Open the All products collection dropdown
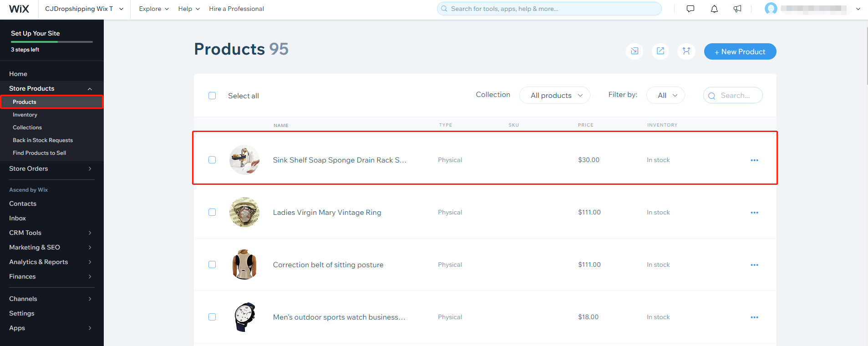 point(554,95)
